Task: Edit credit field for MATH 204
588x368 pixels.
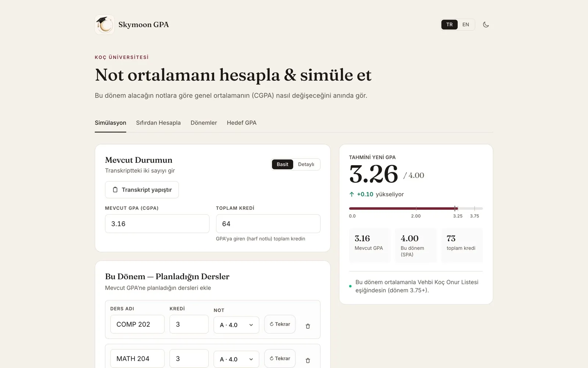Action: [x=189, y=358]
